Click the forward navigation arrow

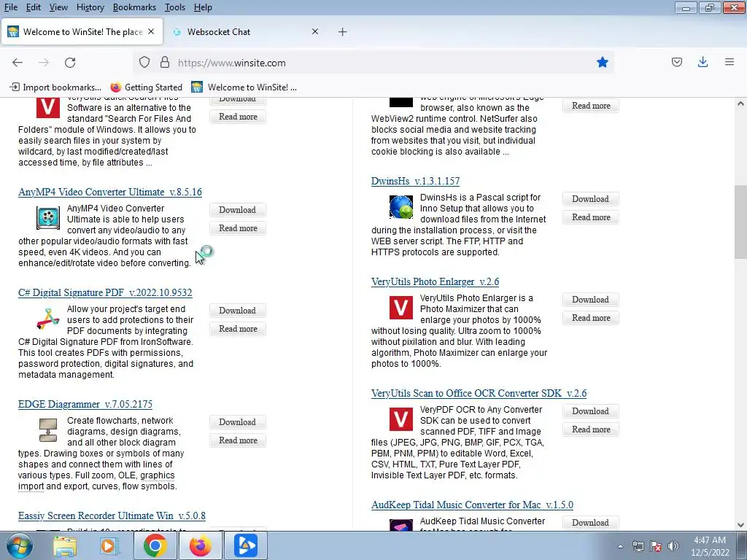click(44, 63)
